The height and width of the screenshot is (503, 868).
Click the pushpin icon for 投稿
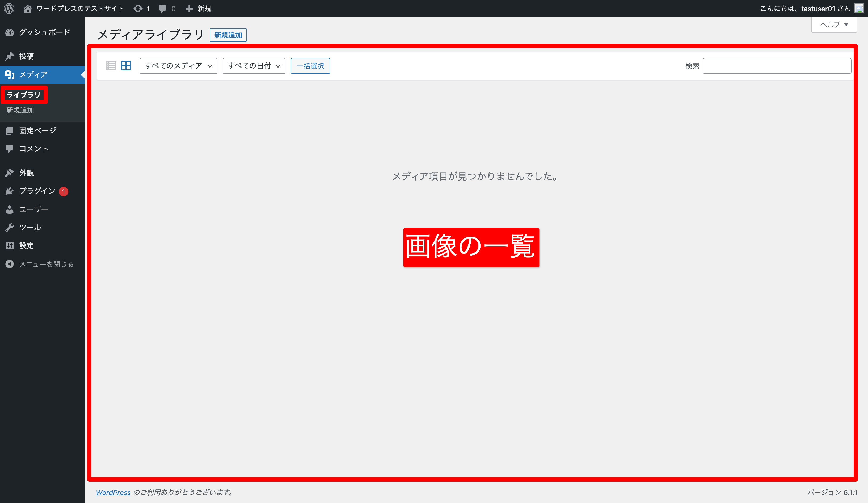pos(10,56)
